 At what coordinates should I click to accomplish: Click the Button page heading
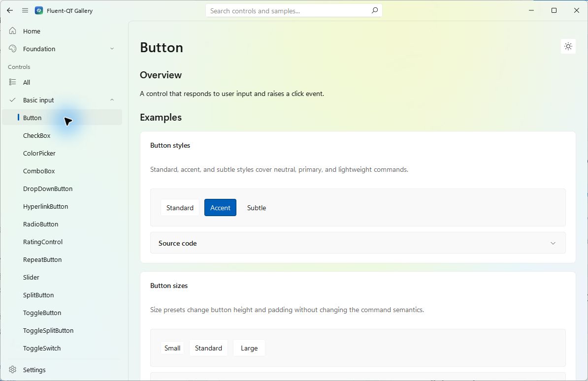click(162, 48)
